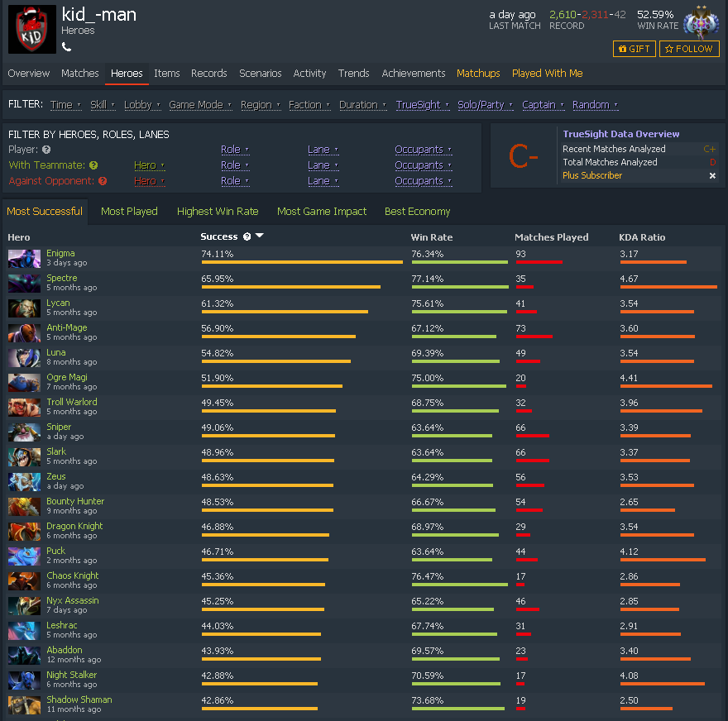The height and width of the screenshot is (721, 728).
Task: Click the GIFT button
Action: (635, 49)
